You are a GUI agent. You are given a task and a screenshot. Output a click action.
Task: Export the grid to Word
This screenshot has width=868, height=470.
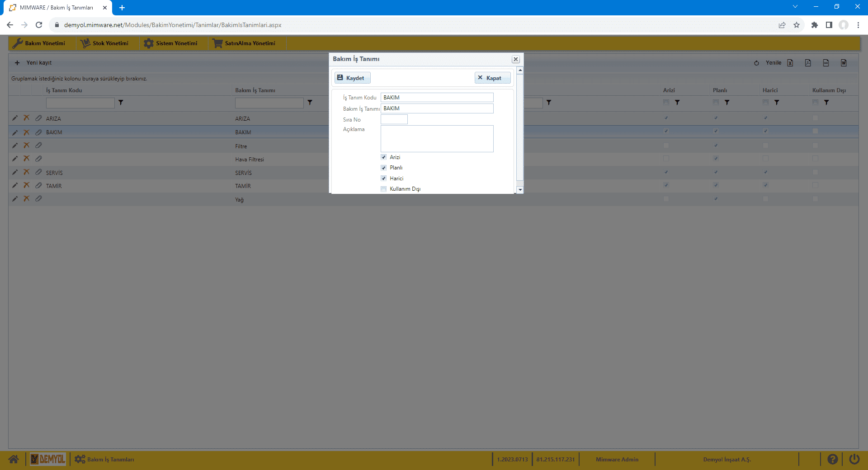click(x=844, y=63)
